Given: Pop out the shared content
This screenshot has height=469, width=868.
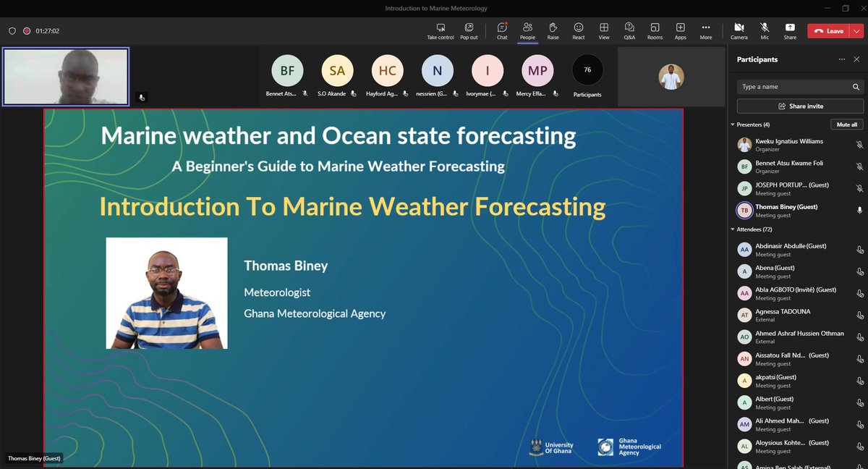Looking at the screenshot, I should [469, 30].
